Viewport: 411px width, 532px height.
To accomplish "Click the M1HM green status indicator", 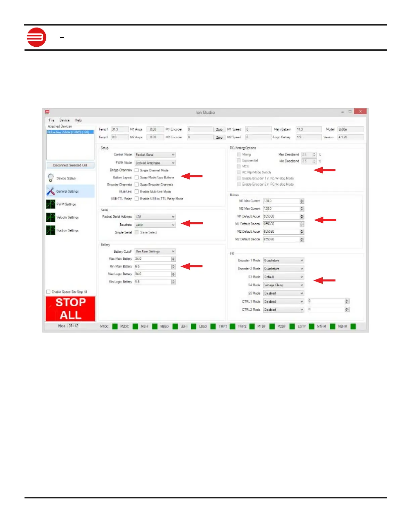I will (x=332, y=326).
